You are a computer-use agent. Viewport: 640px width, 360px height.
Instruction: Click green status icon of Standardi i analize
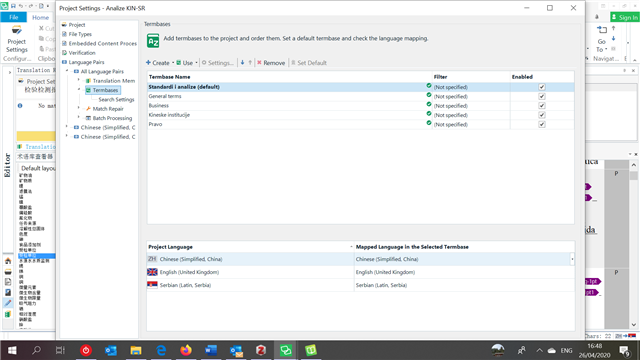[x=429, y=86]
